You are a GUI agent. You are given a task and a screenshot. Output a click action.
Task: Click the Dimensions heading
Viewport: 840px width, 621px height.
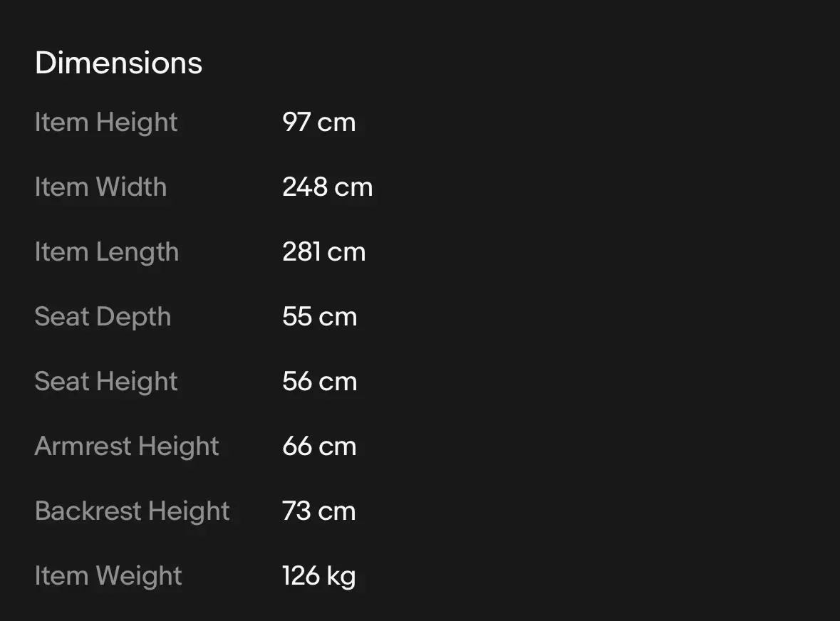click(x=118, y=63)
